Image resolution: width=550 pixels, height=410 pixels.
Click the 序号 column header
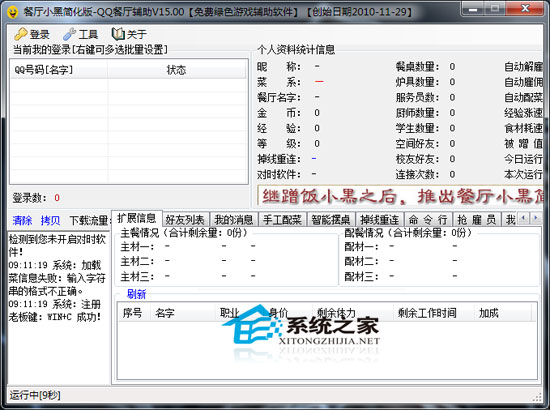[134, 313]
